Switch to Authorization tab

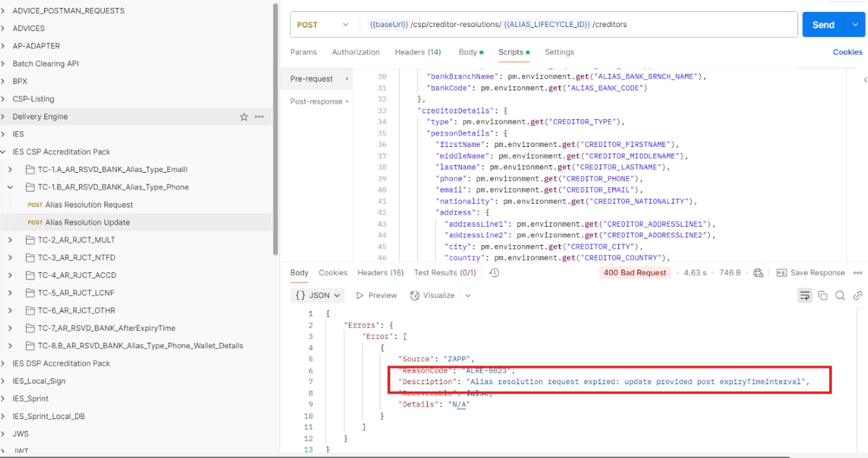[x=356, y=52]
